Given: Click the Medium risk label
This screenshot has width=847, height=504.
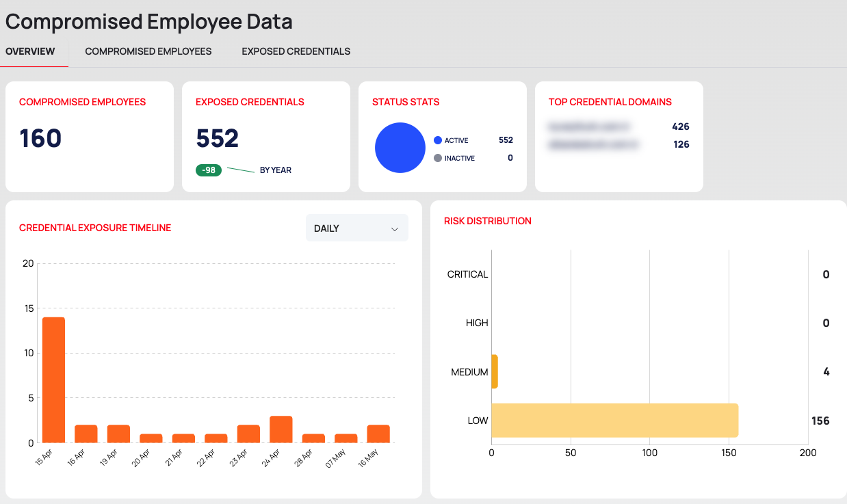Looking at the screenshot, I should [469, 373].
